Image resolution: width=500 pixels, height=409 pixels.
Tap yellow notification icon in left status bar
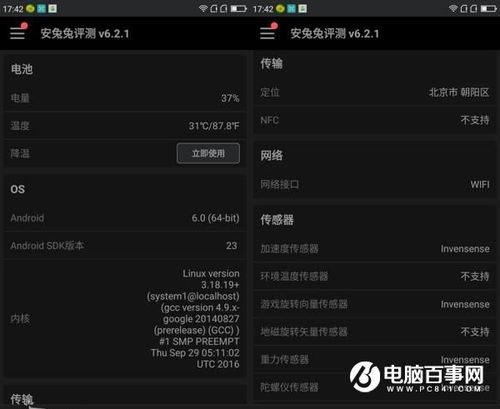(x=30, y=8)
